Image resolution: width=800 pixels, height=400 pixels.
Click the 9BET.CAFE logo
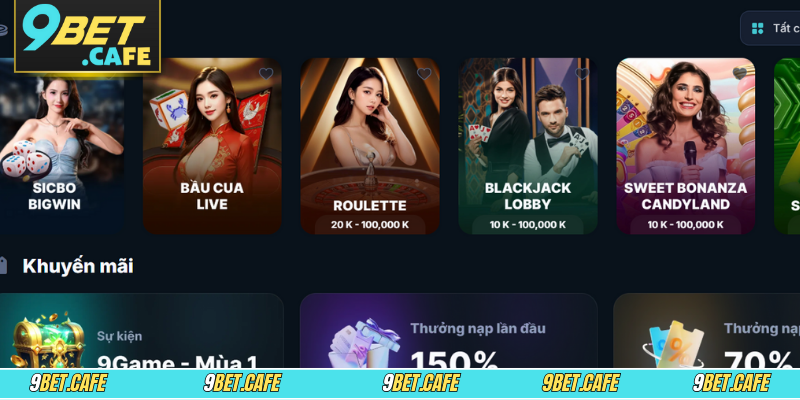point(87,36)
